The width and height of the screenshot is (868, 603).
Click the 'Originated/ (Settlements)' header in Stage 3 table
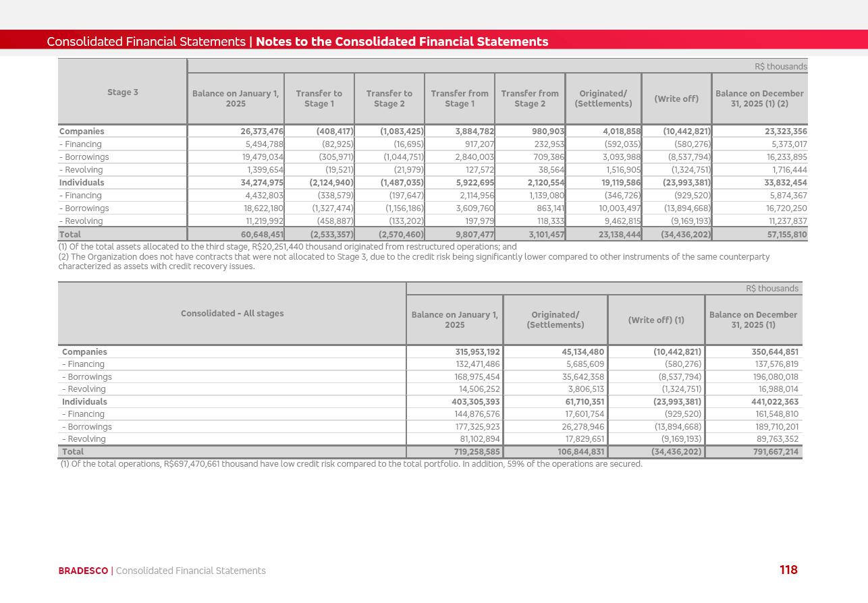click(x=603, y=98)
